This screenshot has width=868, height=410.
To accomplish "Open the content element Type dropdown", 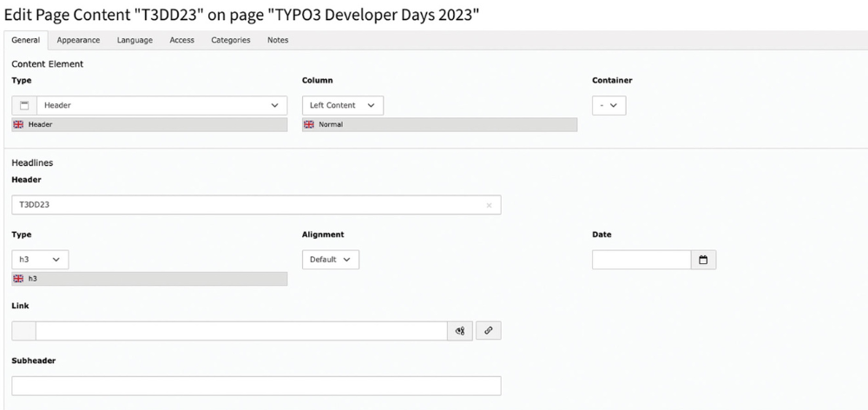I will click(161, 105).
